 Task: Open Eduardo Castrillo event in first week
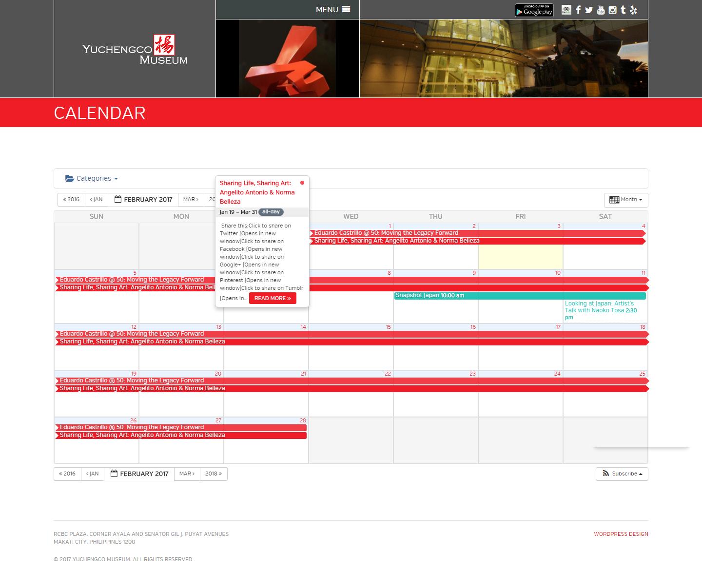[x=478, y=233]
